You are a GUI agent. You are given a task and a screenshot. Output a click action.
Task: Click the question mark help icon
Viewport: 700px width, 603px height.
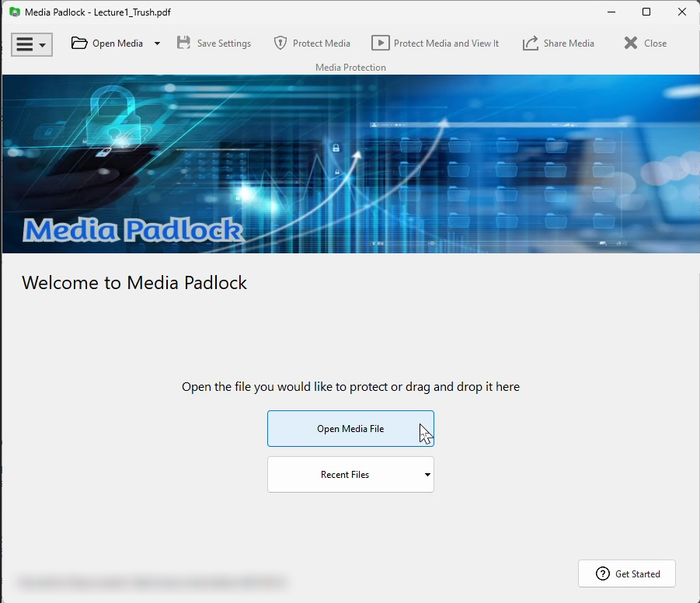(x=603, y=574)
